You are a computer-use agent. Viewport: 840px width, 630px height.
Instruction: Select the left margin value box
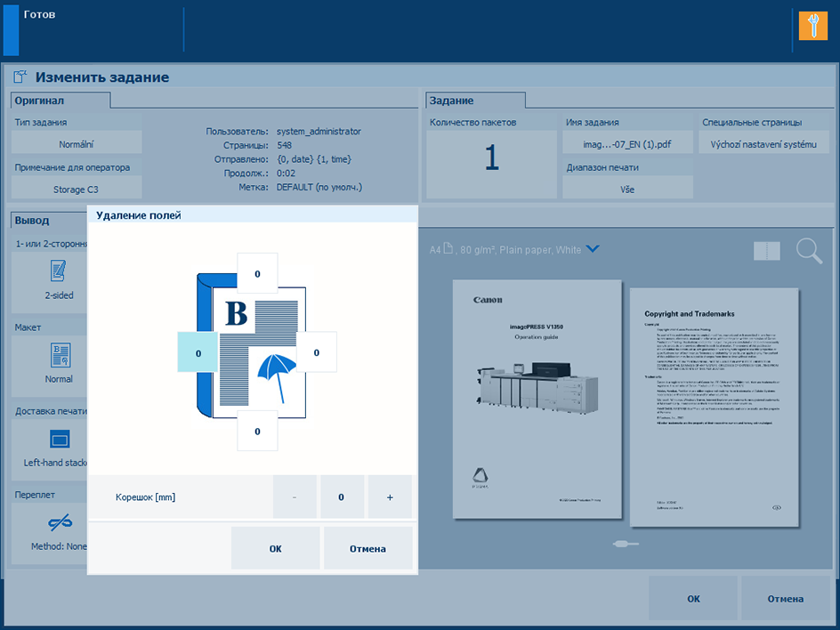tap(198, 352)
